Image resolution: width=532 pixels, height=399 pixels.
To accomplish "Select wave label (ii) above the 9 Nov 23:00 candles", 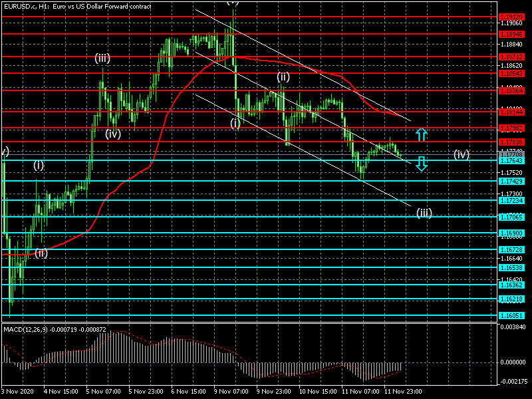I will [x=283, y=77].
